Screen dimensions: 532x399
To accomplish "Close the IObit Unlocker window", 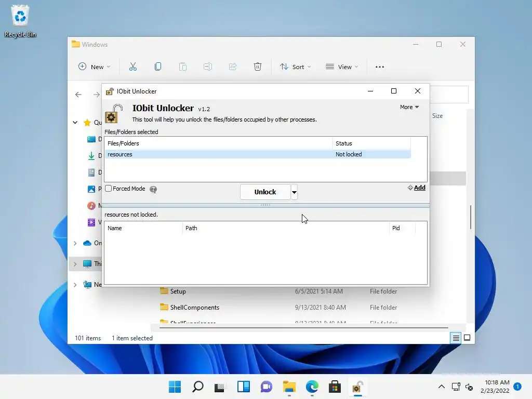I will pos(418,91).
